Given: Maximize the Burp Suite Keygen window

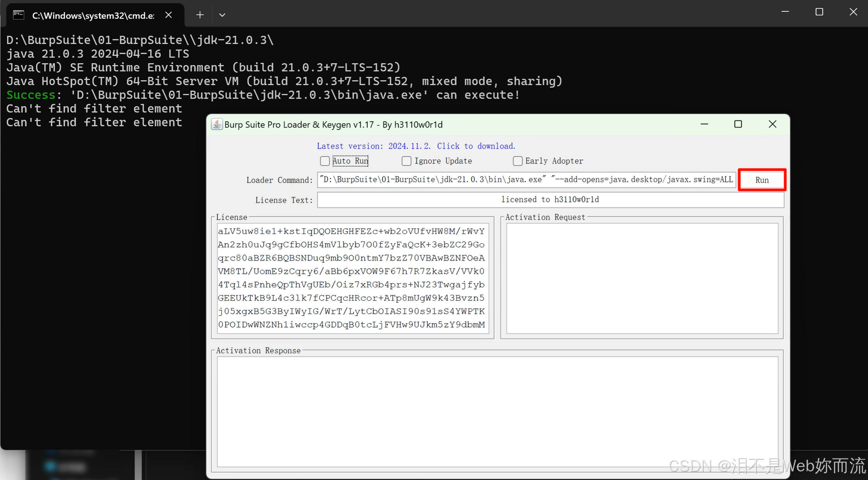Looking at the screenshot, I should click(x=738, y=124).
